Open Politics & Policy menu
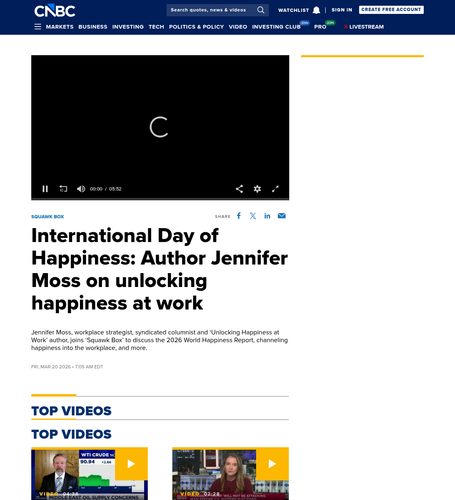Viewport: 455px width, 500px height. (196, 27)
